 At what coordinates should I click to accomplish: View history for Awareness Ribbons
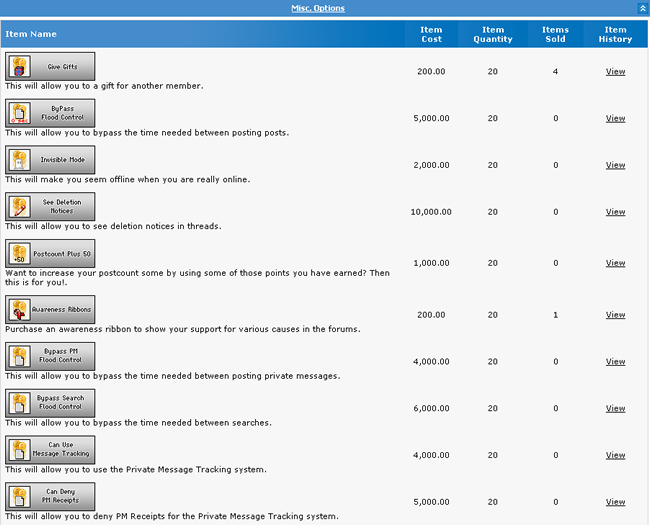pyautogui.click(x=615, y=315)
